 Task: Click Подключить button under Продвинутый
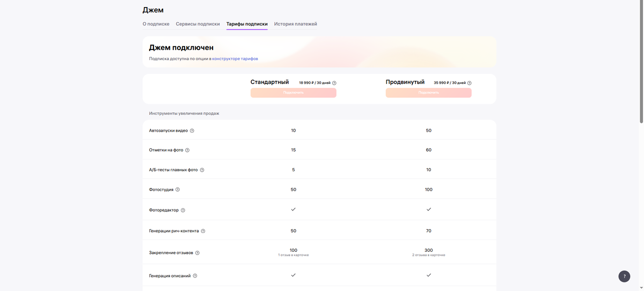[x=429, y=93]
